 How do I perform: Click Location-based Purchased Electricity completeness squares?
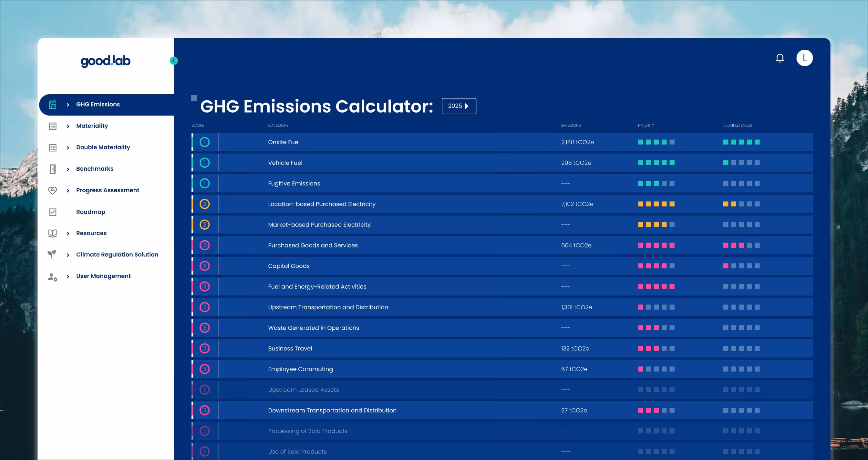[741, 204]
